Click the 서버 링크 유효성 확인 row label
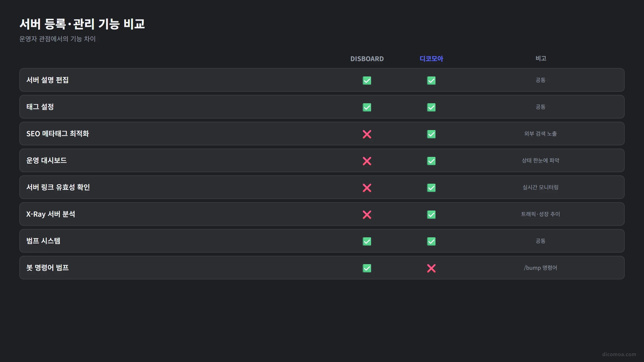Image resolution: width=644 pixels, height=362 pixels. 58,187
